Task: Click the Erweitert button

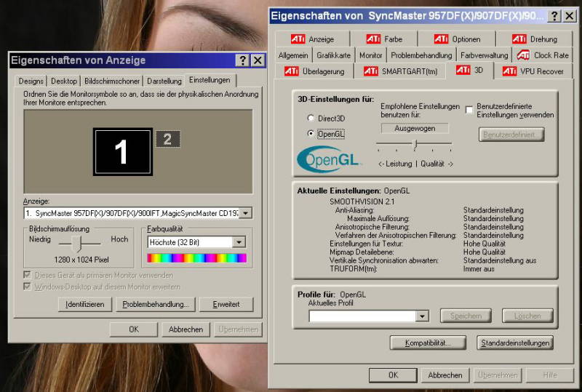Action: pos(226,305)
